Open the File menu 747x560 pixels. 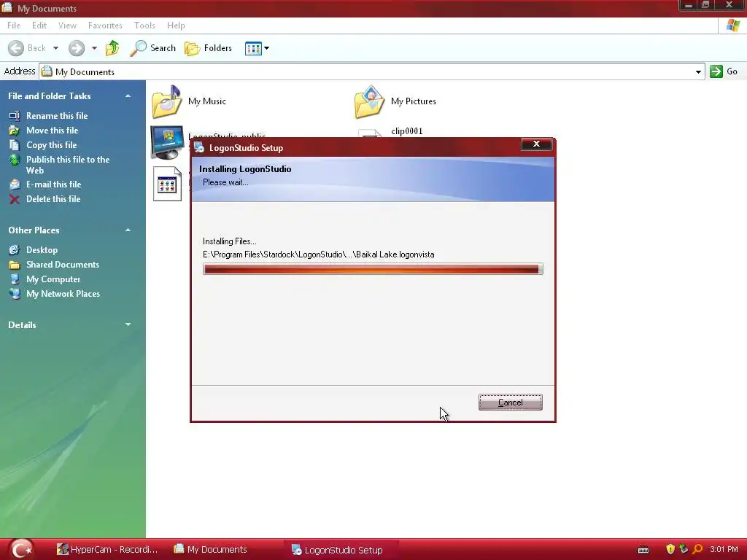(14, 26)
